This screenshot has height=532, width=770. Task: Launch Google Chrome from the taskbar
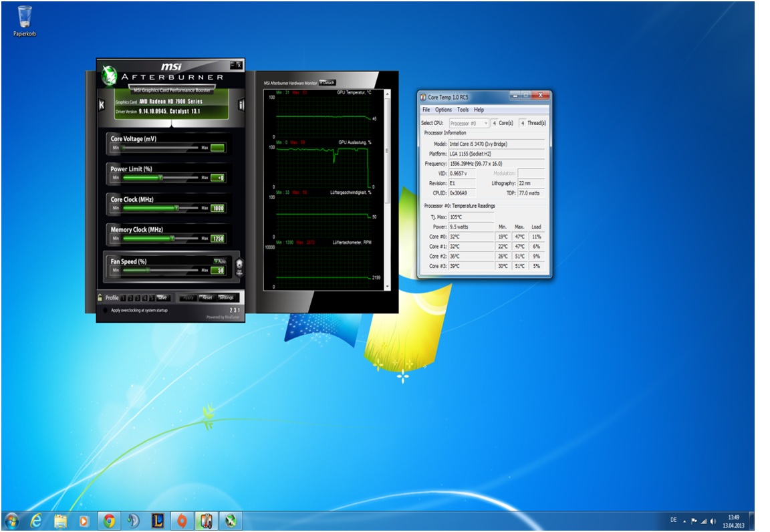point(109,521)
